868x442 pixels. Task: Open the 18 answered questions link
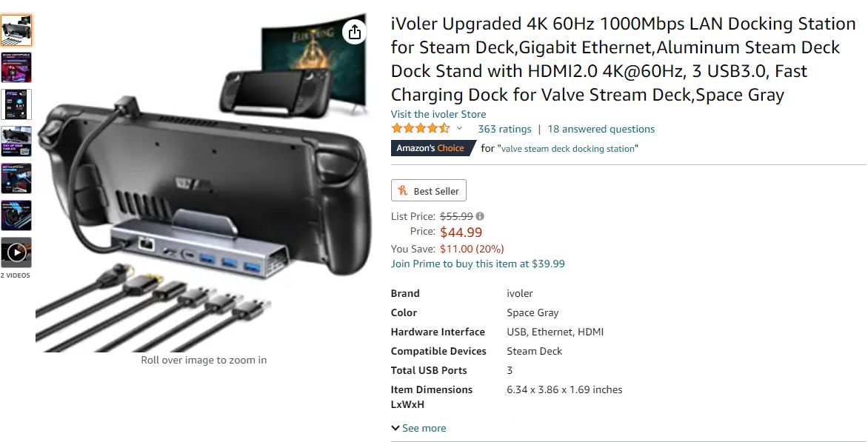[x=601, y=129]
